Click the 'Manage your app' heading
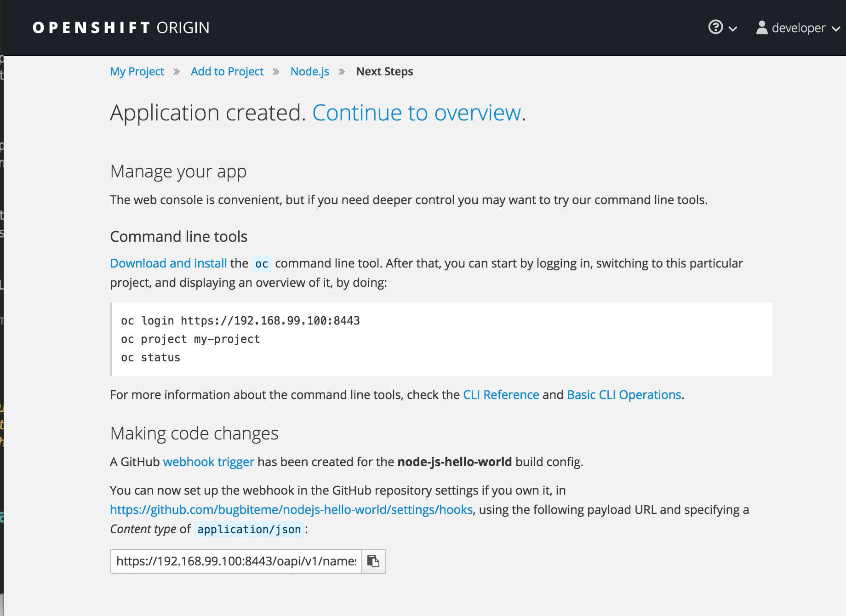The image size is (846, 616). [x=178, y=172]
